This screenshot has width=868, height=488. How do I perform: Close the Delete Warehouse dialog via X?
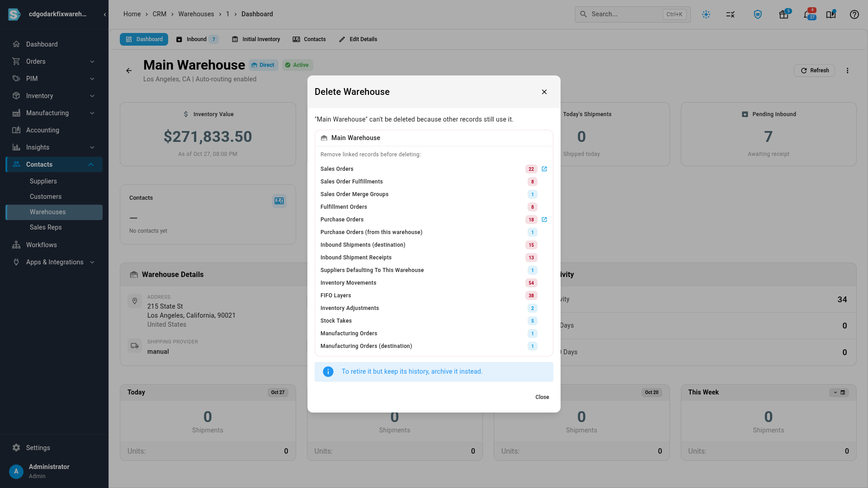tap(544, 92)
